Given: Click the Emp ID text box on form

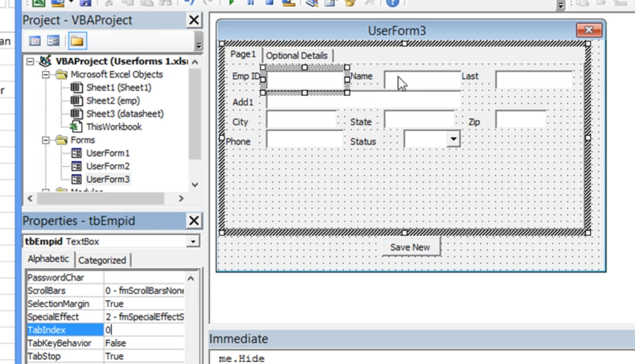Looking at the screenshot, I should pos(305,80).
